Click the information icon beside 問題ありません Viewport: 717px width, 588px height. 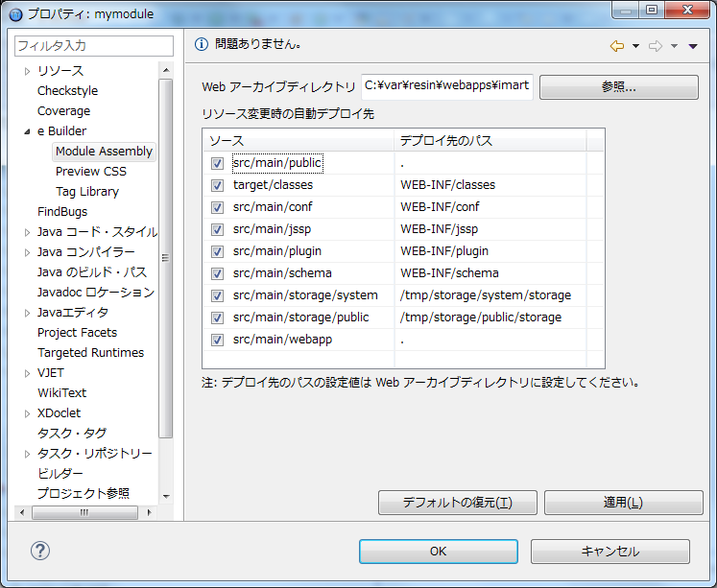(202, 44)
